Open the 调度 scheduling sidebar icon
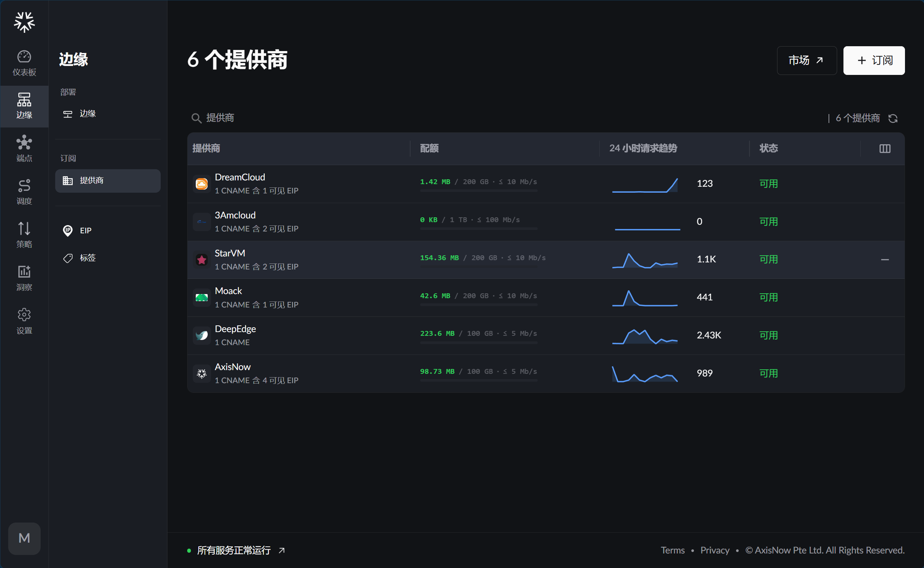Screen dimensions: 924x568 click(x=24, y=192)
